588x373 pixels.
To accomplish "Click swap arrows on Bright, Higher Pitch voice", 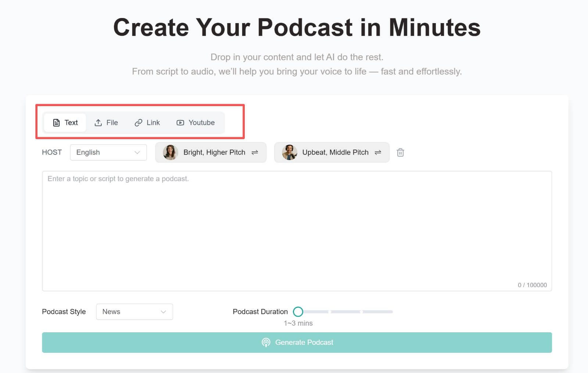I will pos(255,152).
